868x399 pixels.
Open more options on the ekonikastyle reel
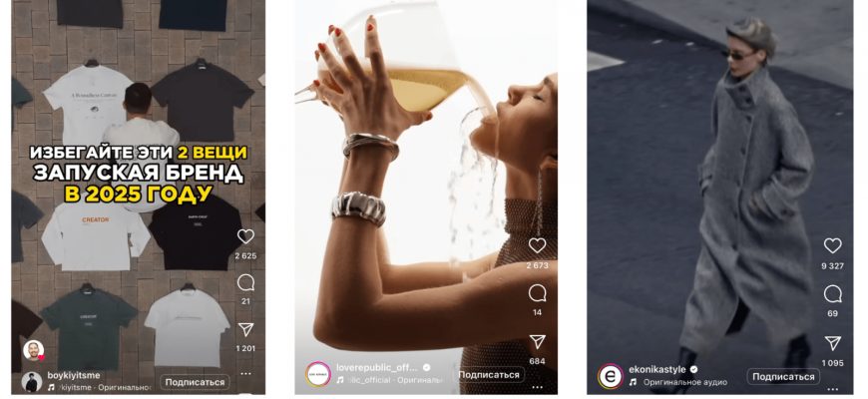click(832, 389)
